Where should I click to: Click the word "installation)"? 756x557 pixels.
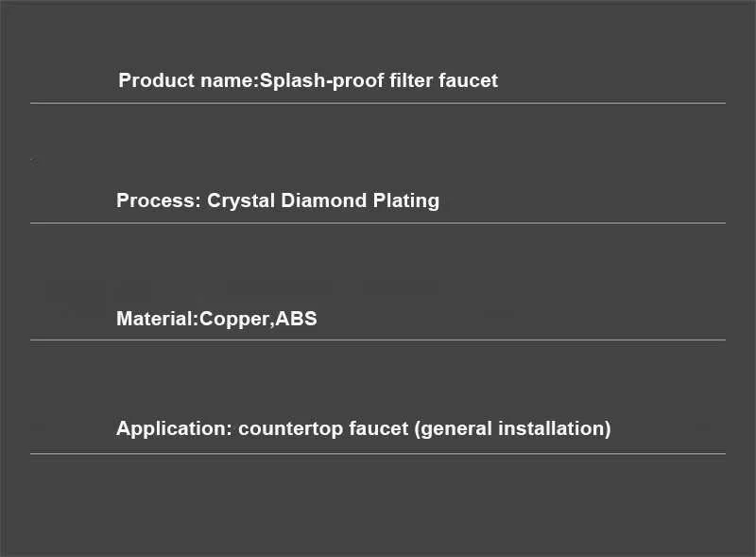[554, 428]
